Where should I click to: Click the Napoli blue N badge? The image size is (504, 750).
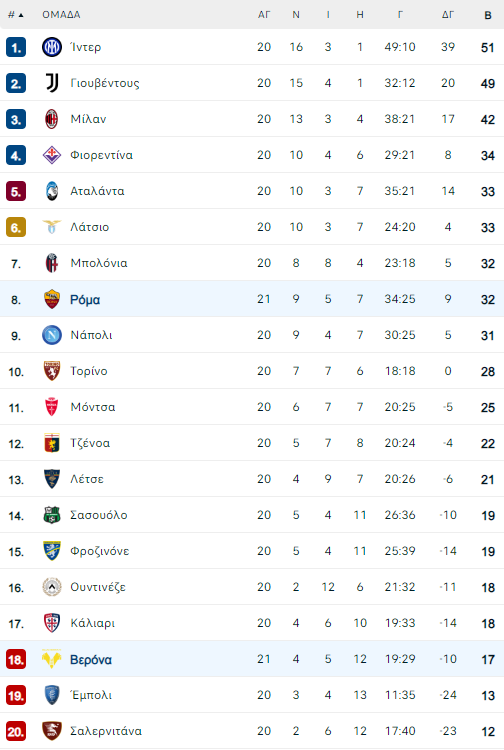tap(52, 335)
